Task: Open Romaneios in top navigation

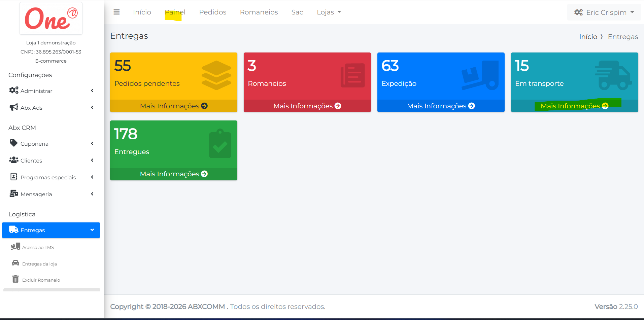Action: (x=259, y=12)
